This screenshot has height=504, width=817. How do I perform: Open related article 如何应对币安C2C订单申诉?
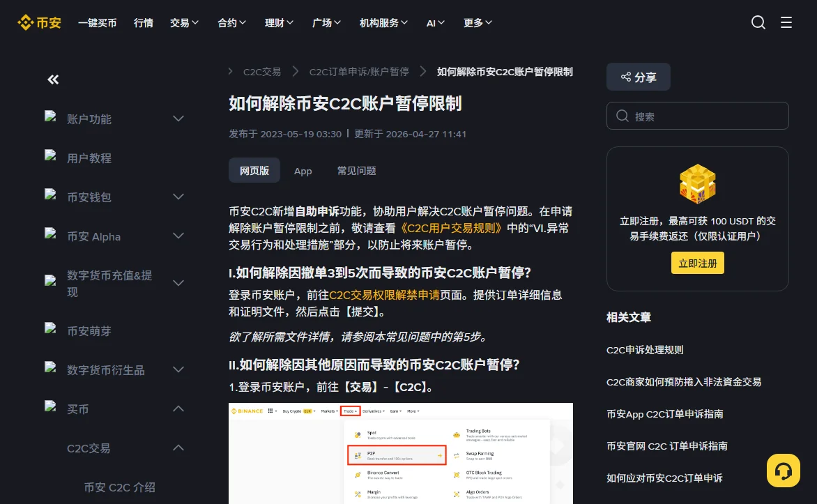[x=664, y=478]
